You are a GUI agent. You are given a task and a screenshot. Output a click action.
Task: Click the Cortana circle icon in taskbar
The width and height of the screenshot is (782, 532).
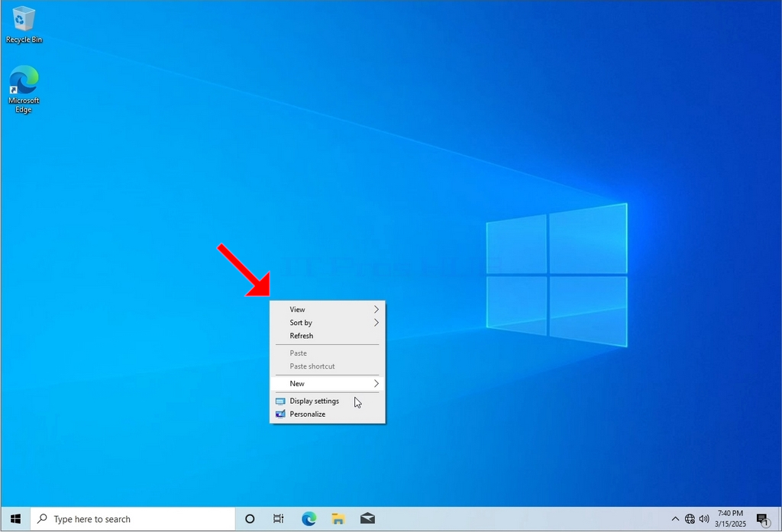point(250,519)
